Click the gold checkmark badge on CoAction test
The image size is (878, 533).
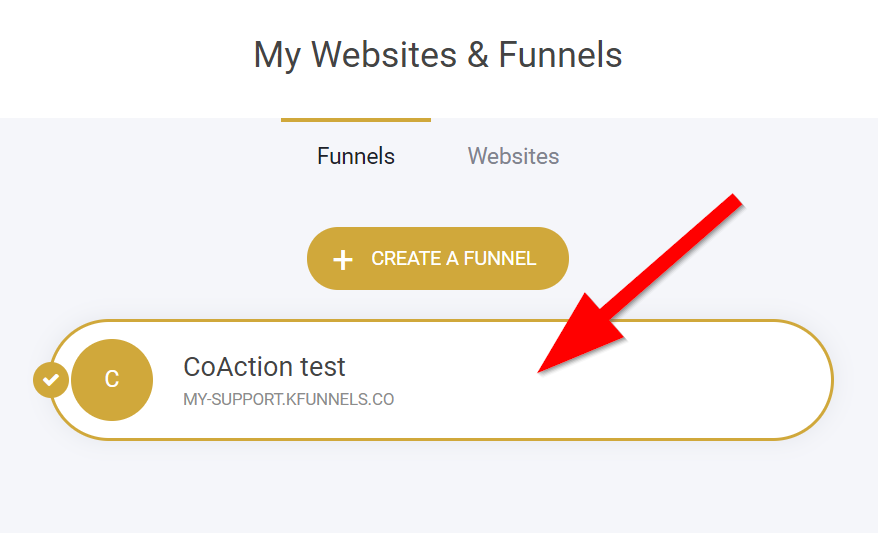pyautogui.click(x=50, y=380)
